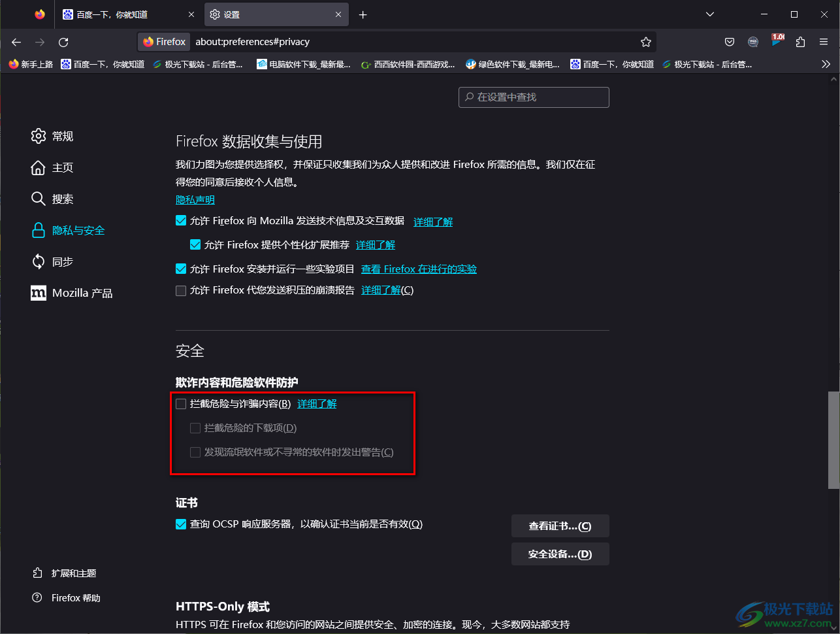The width and height of the screenshot is (840, 634).
Task: Open 详细了解 link beside 崩溃报告
Action: pyautogui.click(x=381, y=290)
